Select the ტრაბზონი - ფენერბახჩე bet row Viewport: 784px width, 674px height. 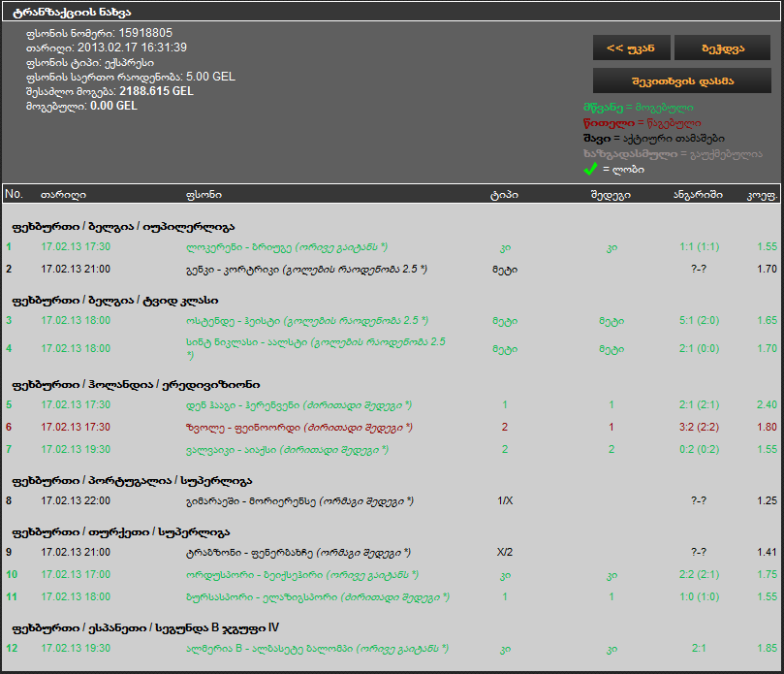(392, 553)
